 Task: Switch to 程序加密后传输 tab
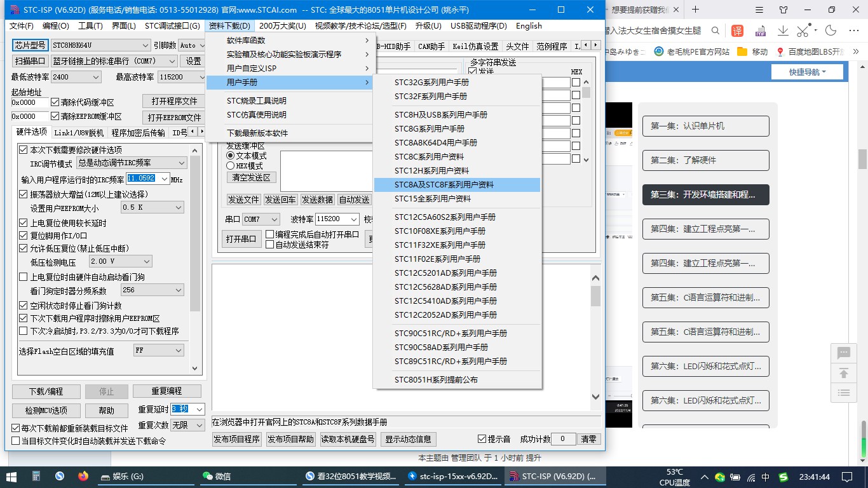click(138, 133)
